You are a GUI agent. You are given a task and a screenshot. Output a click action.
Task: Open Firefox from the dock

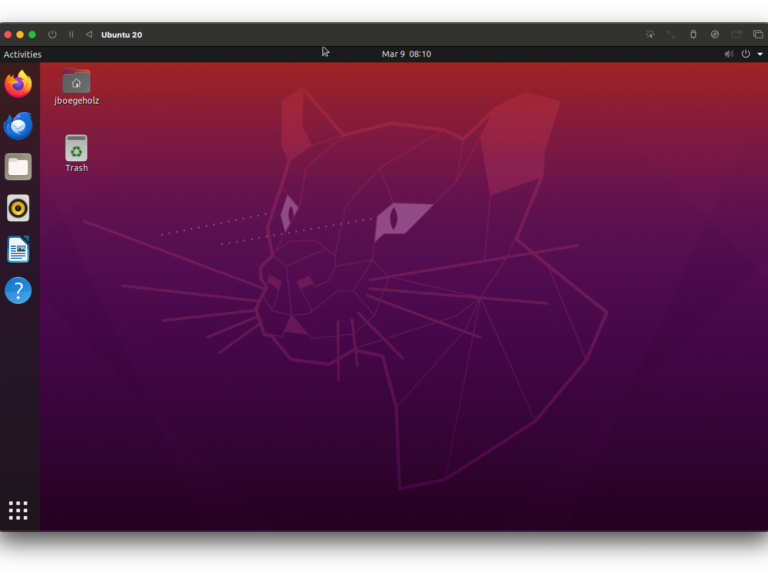click(x=18, y=84)
